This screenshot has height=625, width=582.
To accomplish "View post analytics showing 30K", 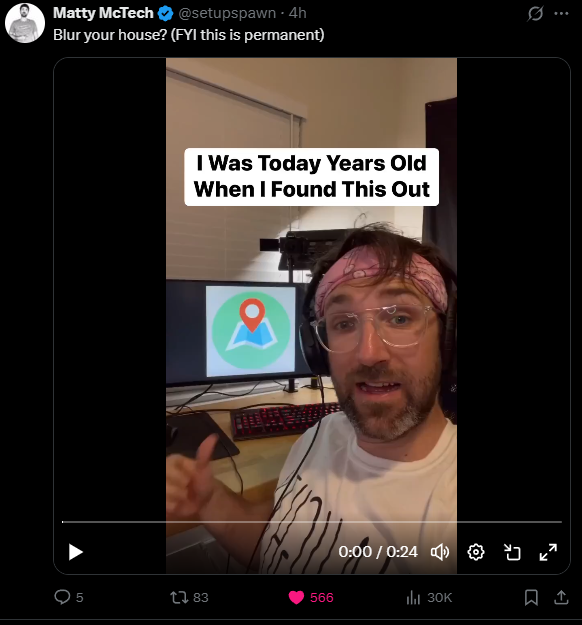I will pyautogui.click(x=429, y=597).
